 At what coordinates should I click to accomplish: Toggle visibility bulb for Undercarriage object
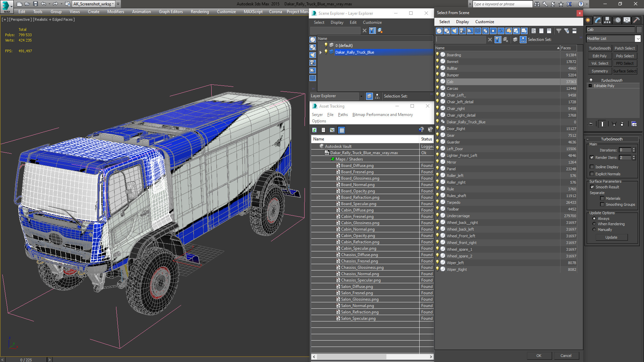coord(437,216)
